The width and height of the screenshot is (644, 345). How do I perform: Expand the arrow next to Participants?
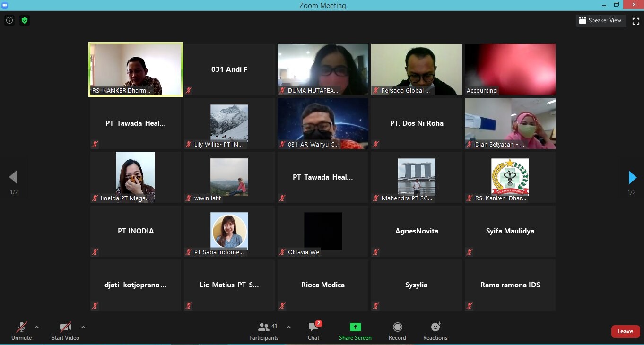(289, 327)
